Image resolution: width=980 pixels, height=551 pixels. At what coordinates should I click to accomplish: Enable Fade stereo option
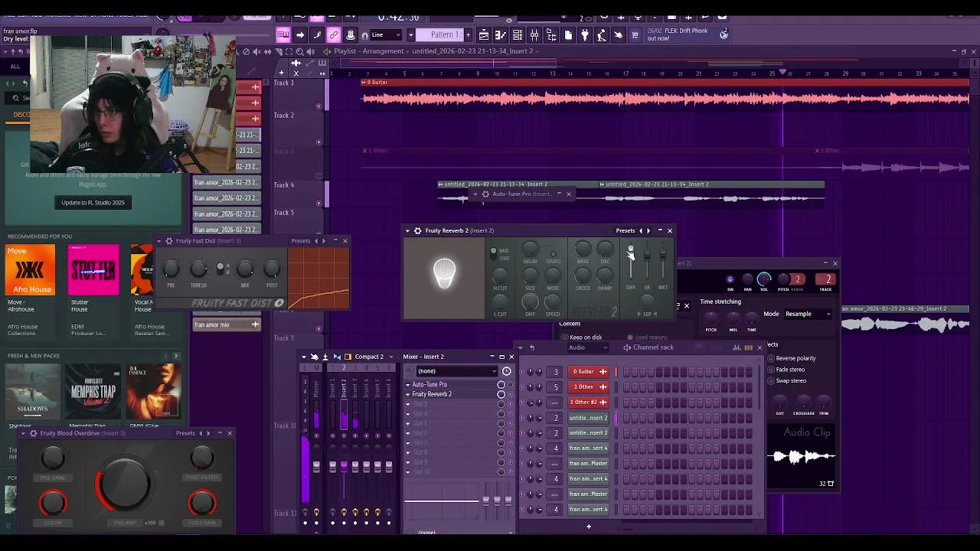point(771,370)
